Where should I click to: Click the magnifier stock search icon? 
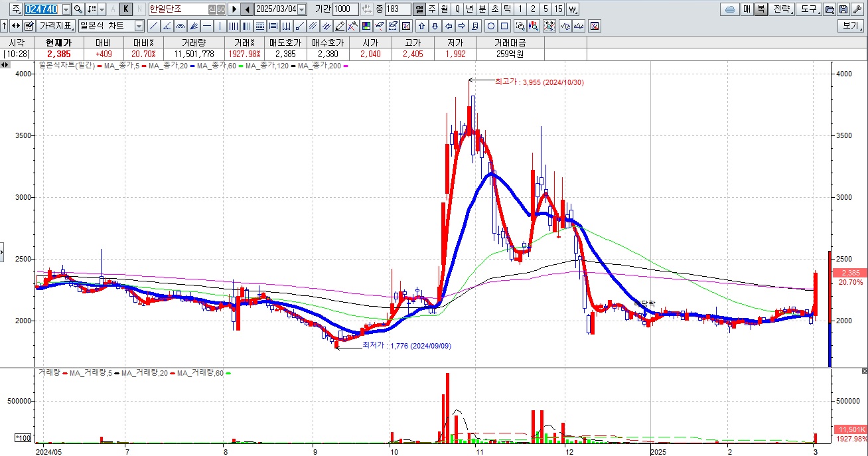click(x=78, y=9)
